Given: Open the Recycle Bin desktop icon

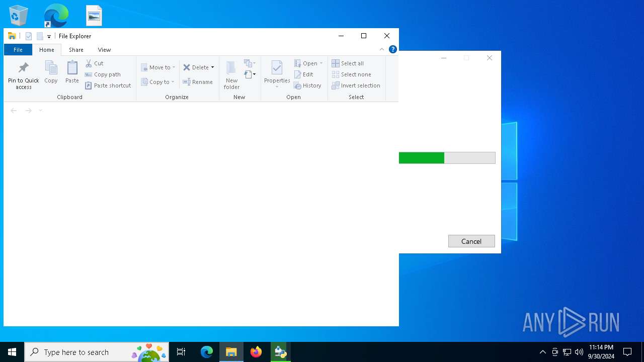Looking at the screenshot, I should pyautogui.click(x=19, y=16).
